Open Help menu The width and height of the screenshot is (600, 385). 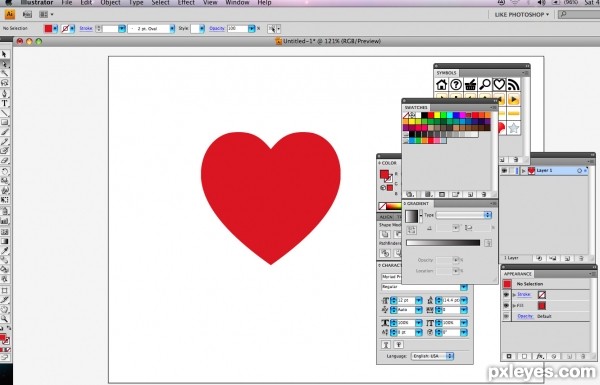[x=264, y=3]
